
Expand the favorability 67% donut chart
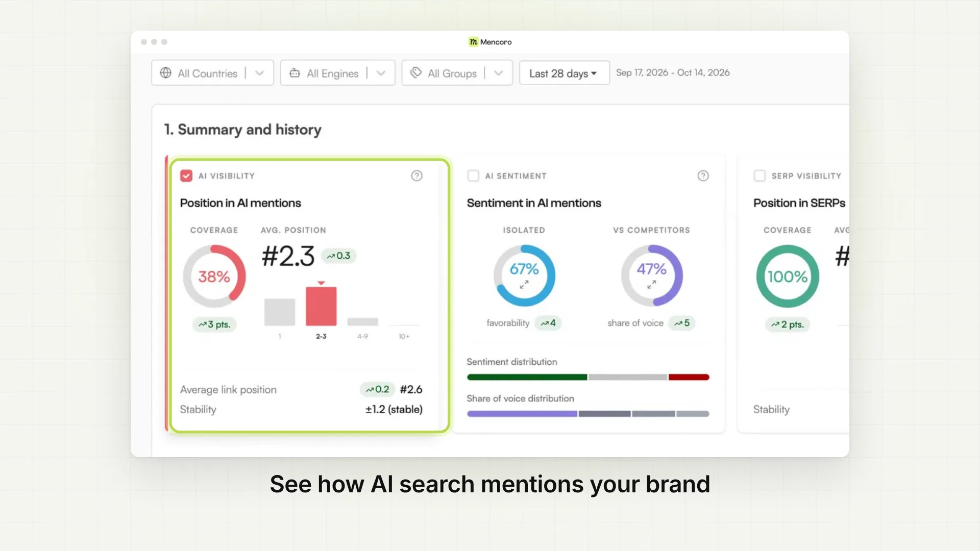pos(524,285)
